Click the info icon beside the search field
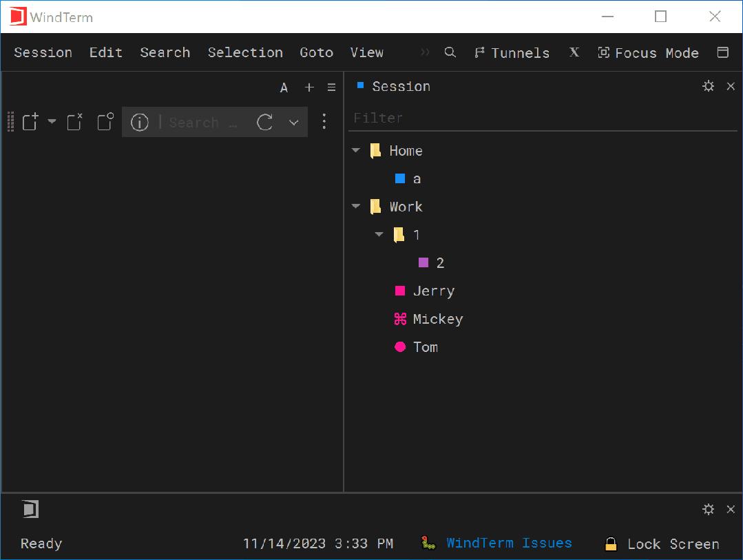Image resolution: width=743 pixels, height=560 pixels. point(140,122)
